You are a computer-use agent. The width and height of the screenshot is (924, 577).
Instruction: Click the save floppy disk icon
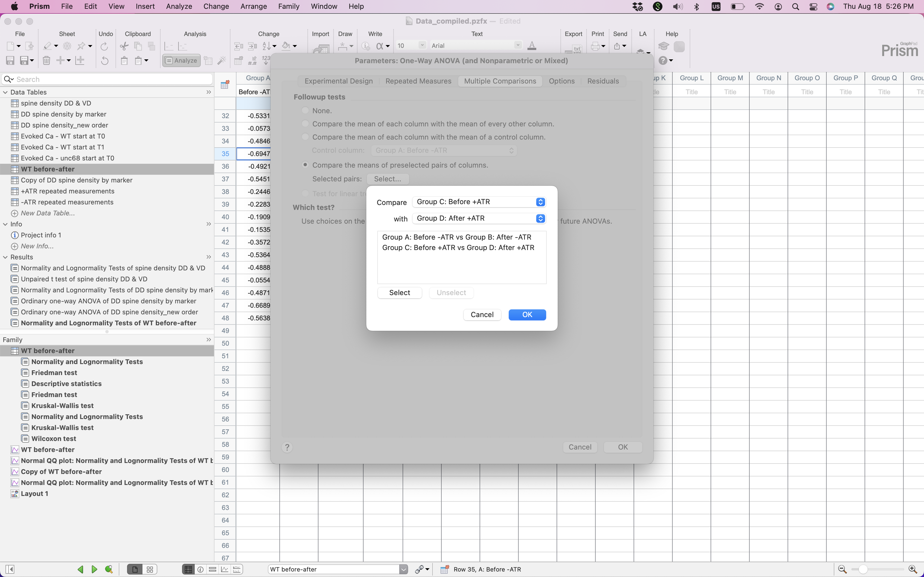pos(10,60)
